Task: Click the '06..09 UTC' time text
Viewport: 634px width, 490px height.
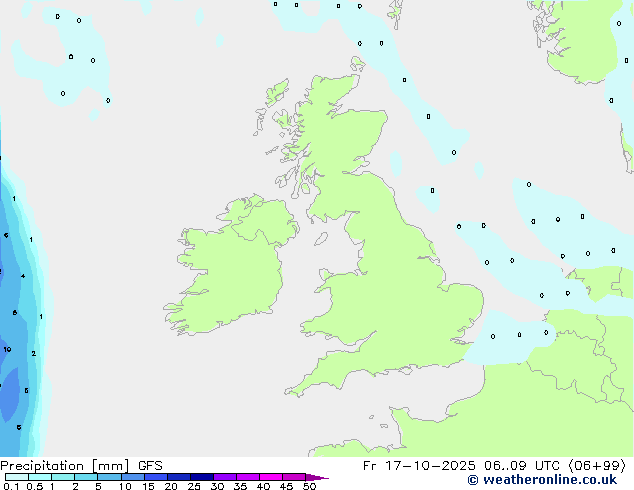Action: (521, 466)
